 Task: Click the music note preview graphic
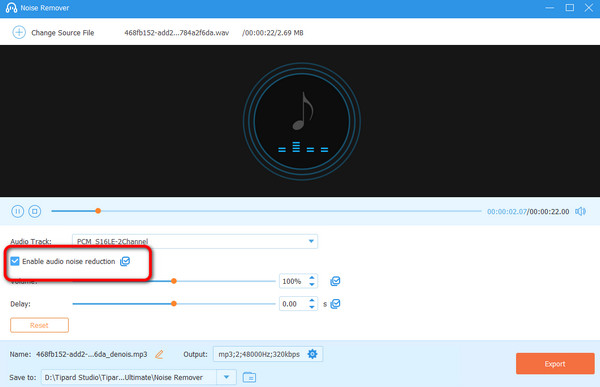pyautogui.click(x=302, y=121)
